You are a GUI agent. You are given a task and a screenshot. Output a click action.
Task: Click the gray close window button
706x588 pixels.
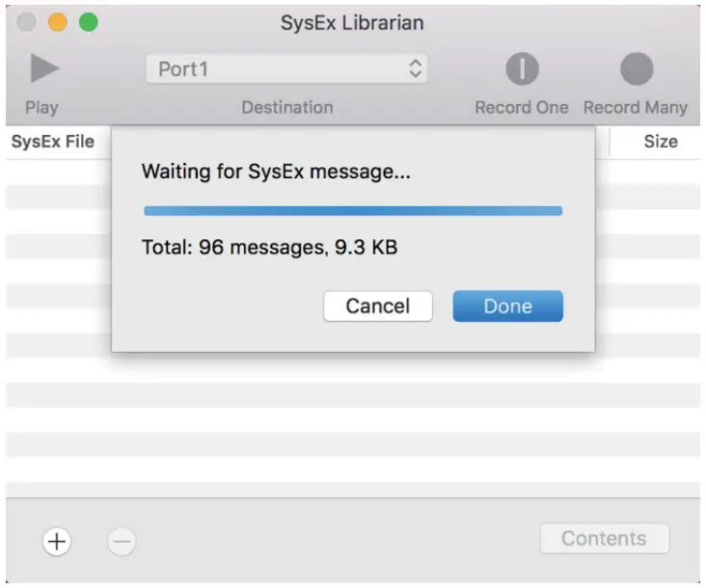27,22
